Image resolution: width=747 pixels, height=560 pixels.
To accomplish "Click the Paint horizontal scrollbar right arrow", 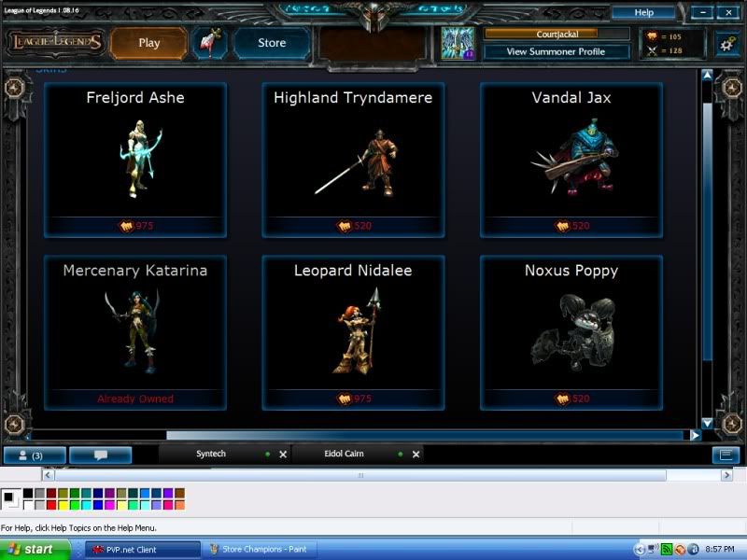I will (x=726, y=475).
